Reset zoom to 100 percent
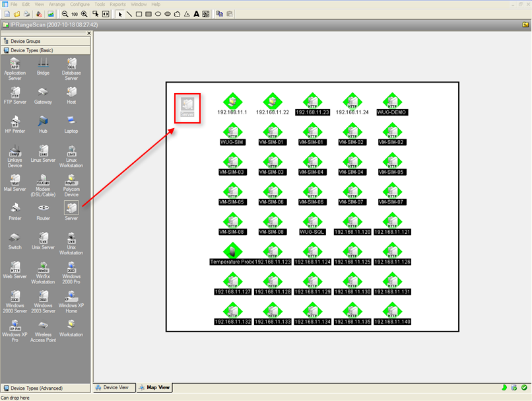Screen dimensions: 532x401 point(74,13)
